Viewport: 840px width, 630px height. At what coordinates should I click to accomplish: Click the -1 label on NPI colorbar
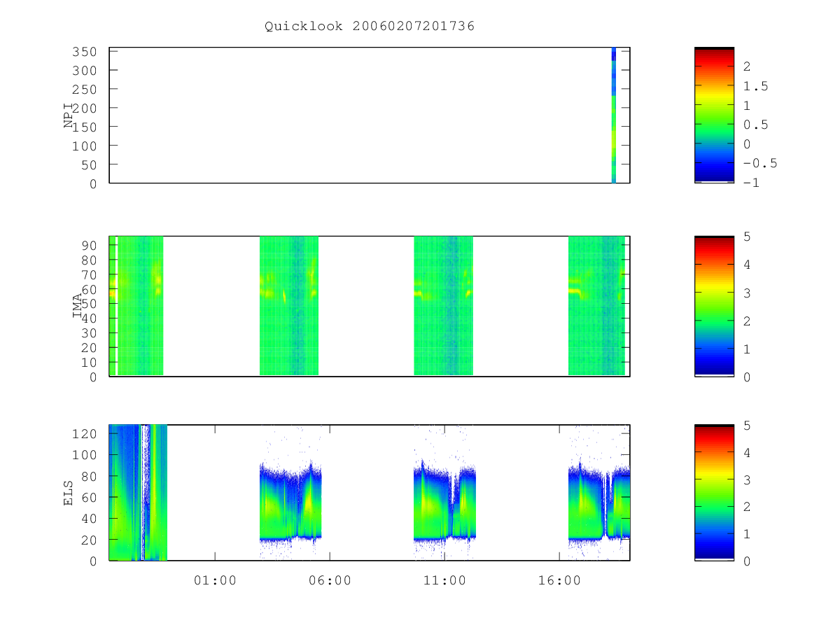click(x=752, y=183)
